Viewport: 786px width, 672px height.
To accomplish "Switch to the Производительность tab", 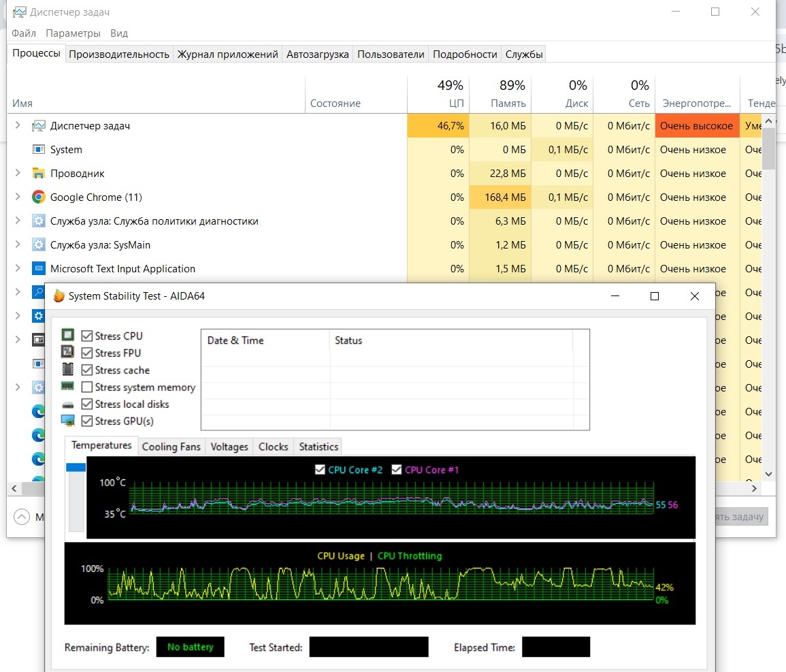I will (x=119, y=54).
